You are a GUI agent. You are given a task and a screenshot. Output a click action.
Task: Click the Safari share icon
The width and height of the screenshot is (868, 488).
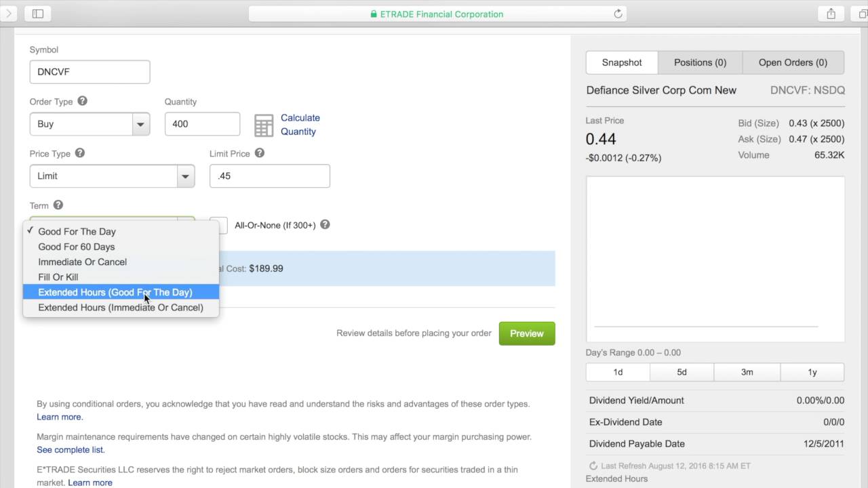(831, 14)
